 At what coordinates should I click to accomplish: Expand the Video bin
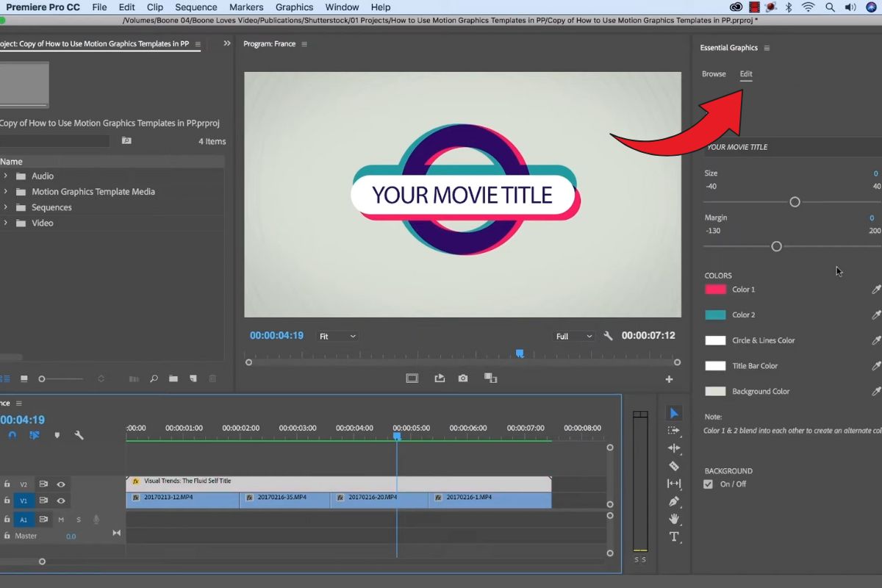click(x=5, y=223)
